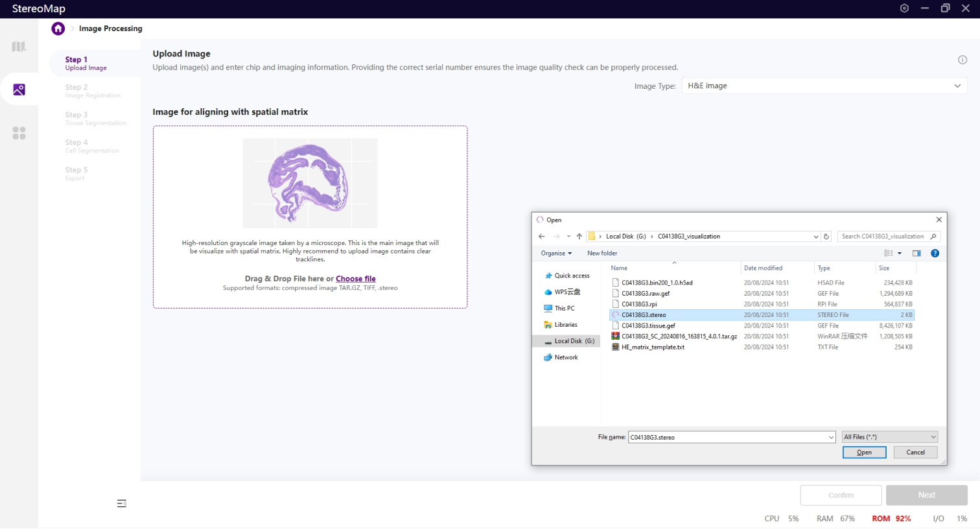This screenshot has height=531, width=980.
Task: Expand the Organise menu in dialog
Action: pos(556,254)
